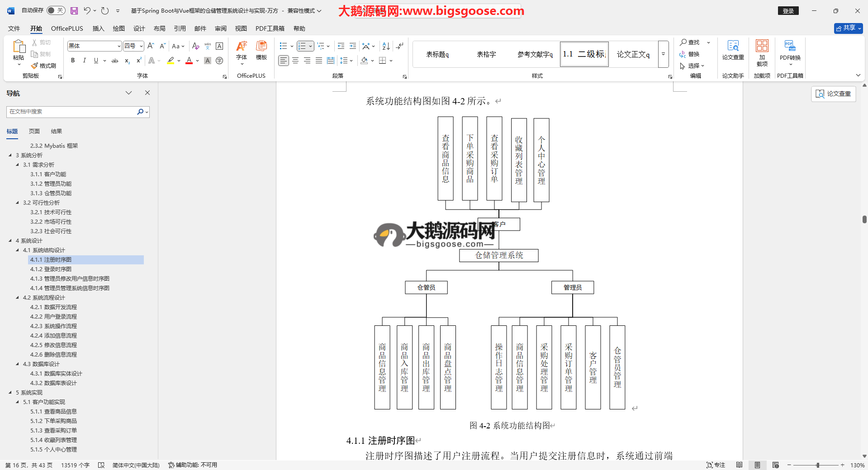Click the 登录 (Login) button
This screenshot has width=868, height=470.
point(788,11)
